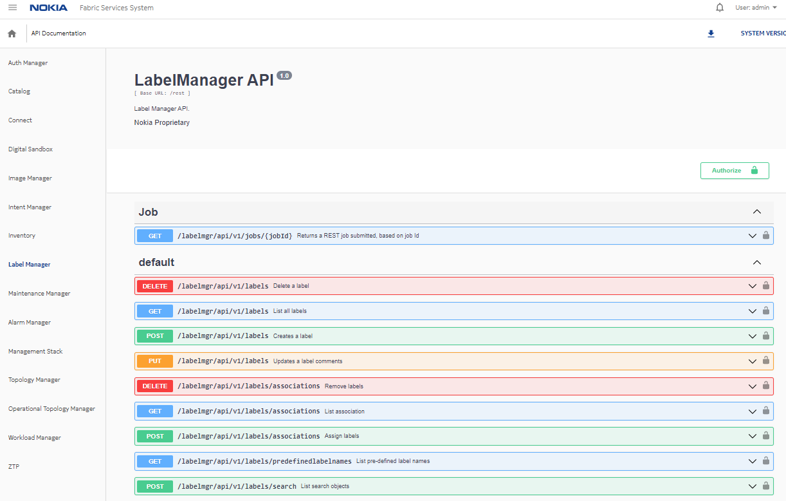Image resolution: width=786 pixels, height=501 pixels.
Task: Click POST badge for labels/associations
Action: pos(155,436)
